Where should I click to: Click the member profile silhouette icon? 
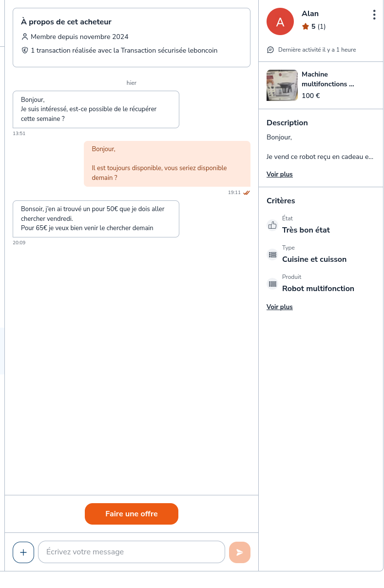click(x=25, y=37)
